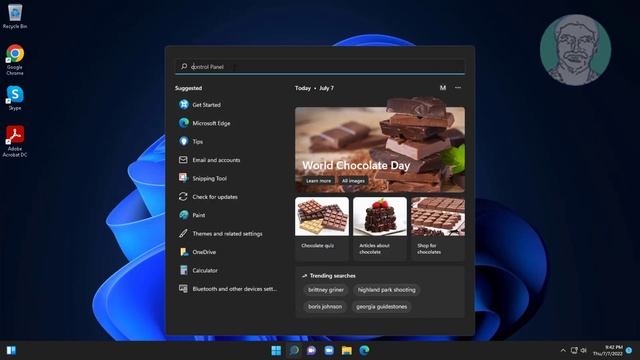The width and height of the screenshot is (640, 360).
Task: Open Bluetooth and other devices settings
Action: point(229,289)
